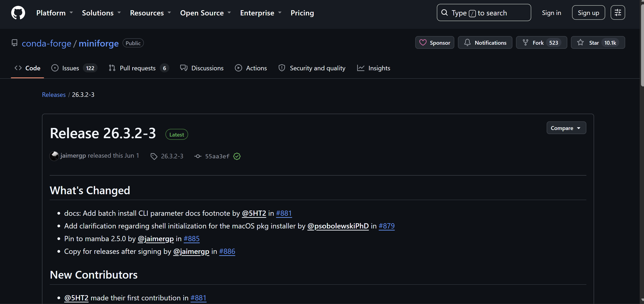Screen dimensions: 644x304
Task: Focus the 'Type / to search' field
Action: coord(484,12)
